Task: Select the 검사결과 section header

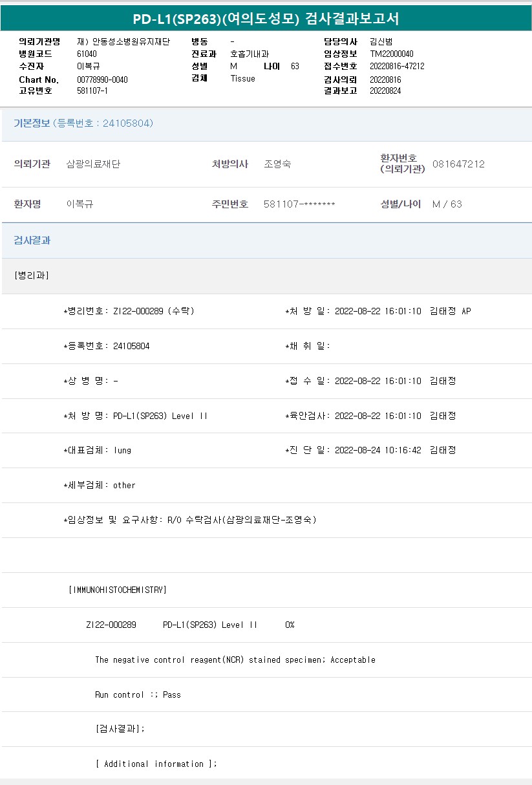Action: click(x=32, y=241)
